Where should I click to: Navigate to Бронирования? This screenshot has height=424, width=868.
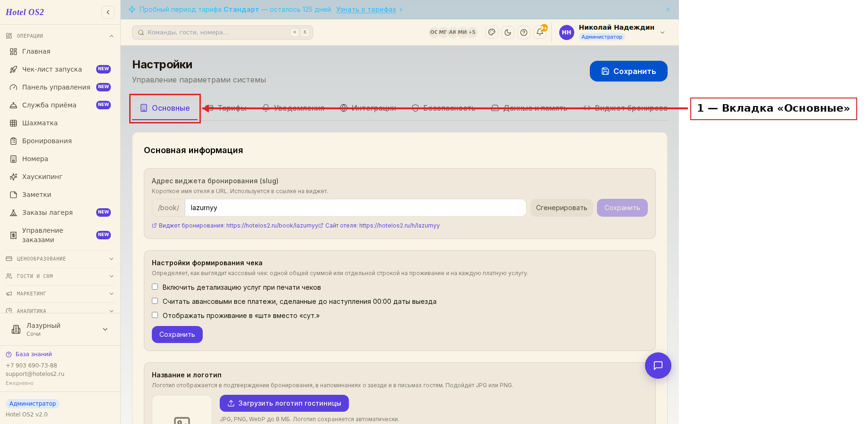(60, 141)
